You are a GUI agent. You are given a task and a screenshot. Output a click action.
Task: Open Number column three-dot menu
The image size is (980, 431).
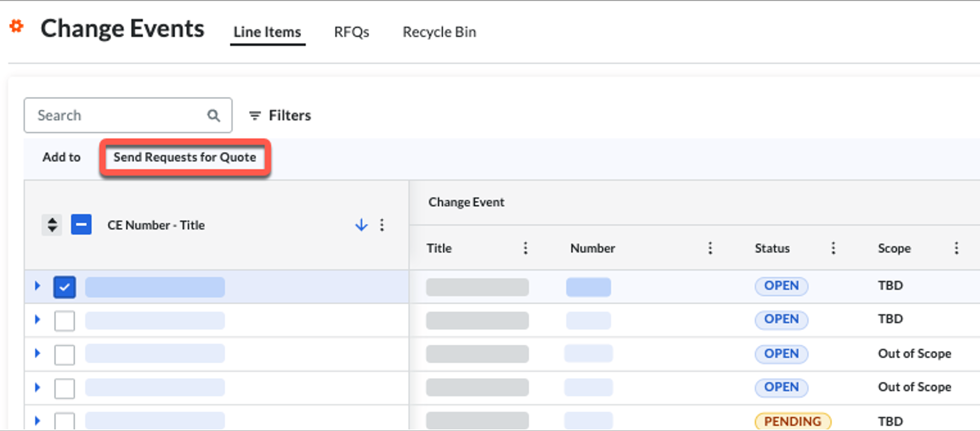tap(710, 248)
